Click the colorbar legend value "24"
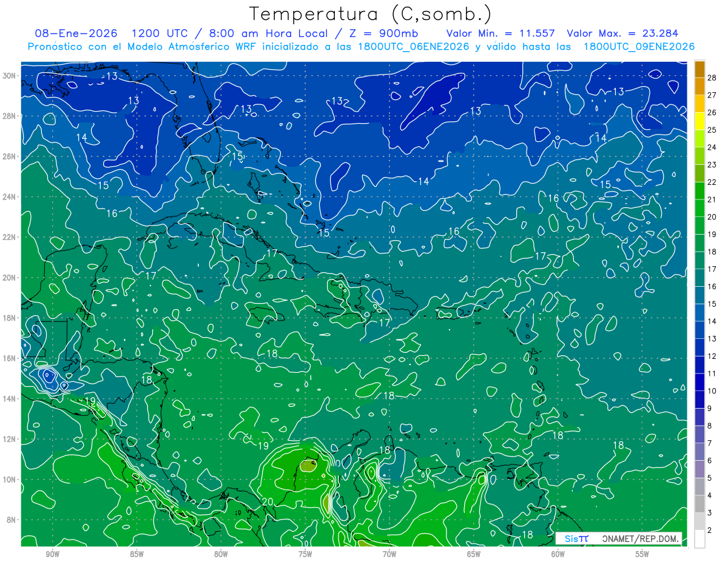 click(712, 147)
